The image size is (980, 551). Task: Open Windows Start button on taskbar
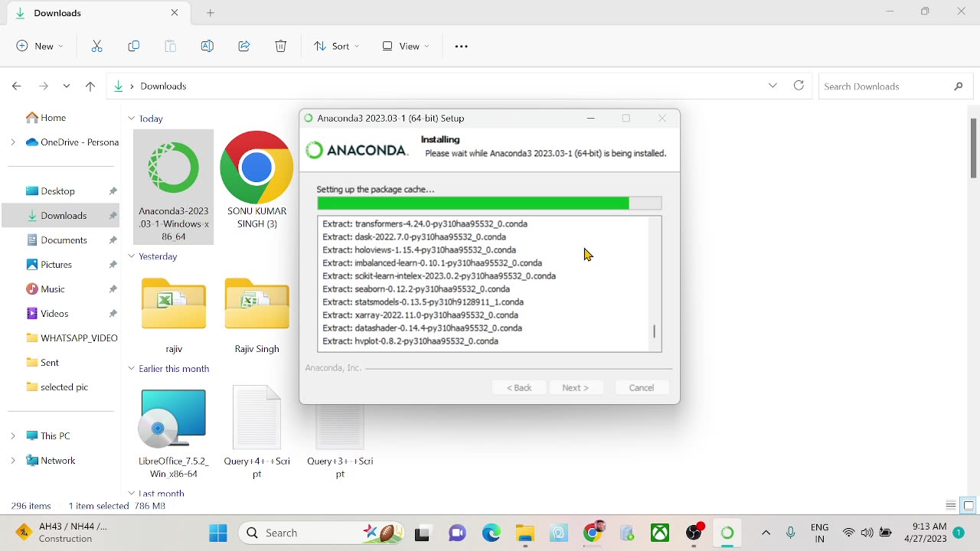[x=218, y=533]
